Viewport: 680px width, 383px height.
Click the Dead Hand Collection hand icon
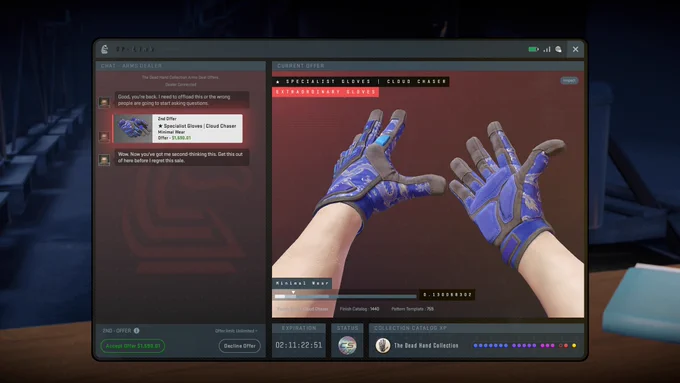click(x=382, y=346)
